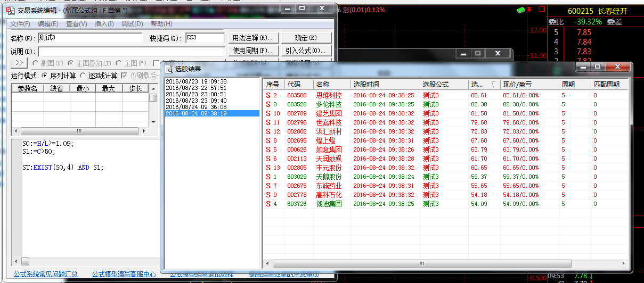
Task: Click the S marker beside 东诚药业
Action: [268, 186]
